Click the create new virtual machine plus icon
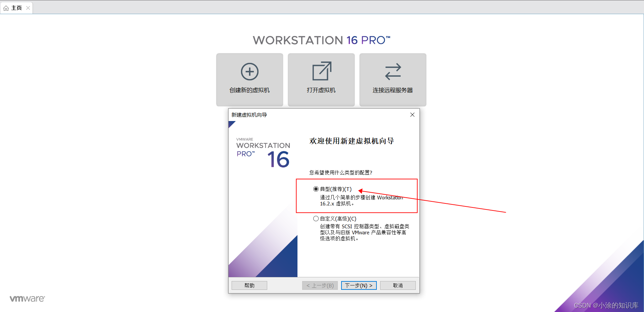 250,72
